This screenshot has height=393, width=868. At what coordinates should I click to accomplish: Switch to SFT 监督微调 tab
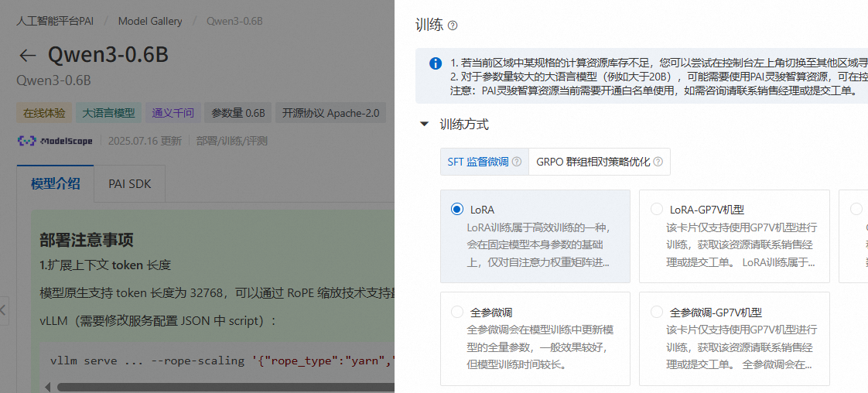coord(484,162)
